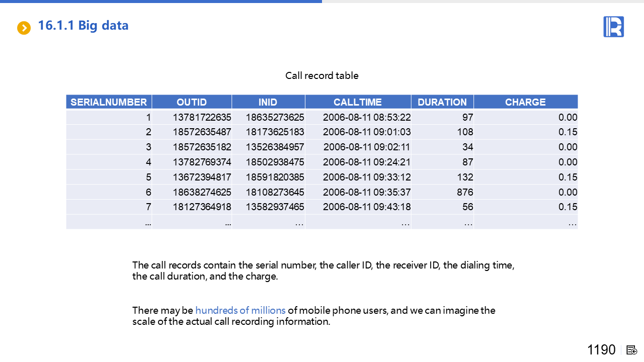Select OUTID cell 13781722635
The width and height of the screenshot is (644, 362).
coord(202,118)
